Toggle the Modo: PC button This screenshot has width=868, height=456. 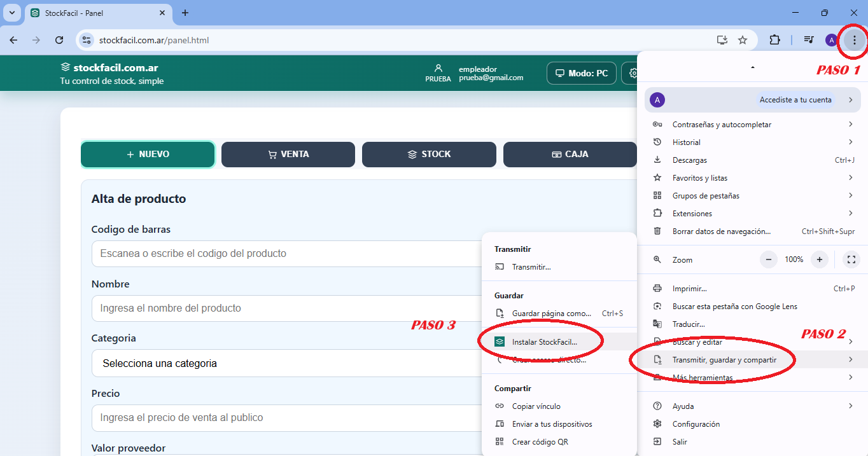click(x=582, y=73)
